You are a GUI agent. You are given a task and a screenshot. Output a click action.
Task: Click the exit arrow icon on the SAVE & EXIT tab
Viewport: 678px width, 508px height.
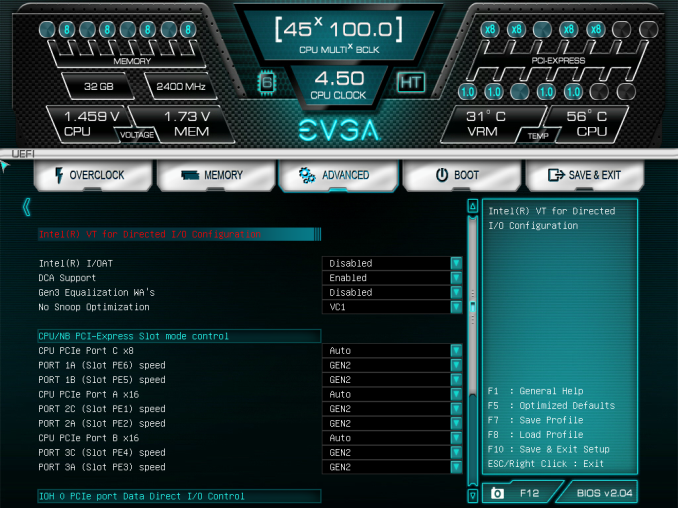pos(556,175)
